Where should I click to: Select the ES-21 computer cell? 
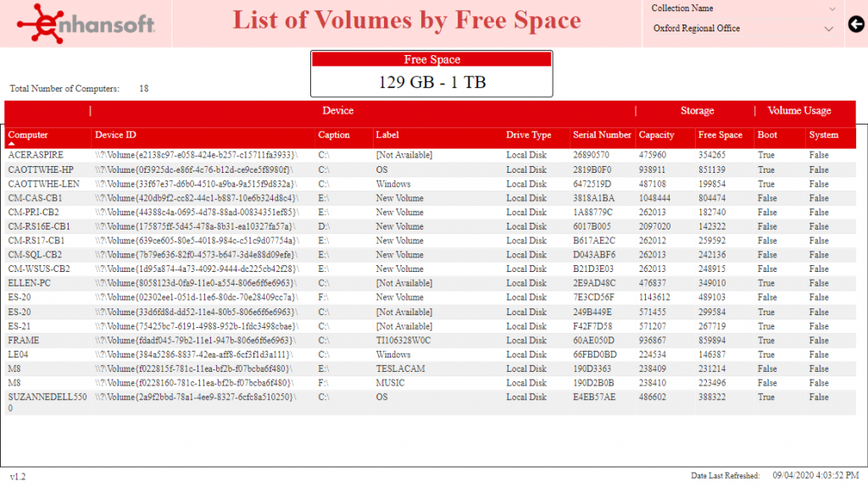[x=19, y=326]
